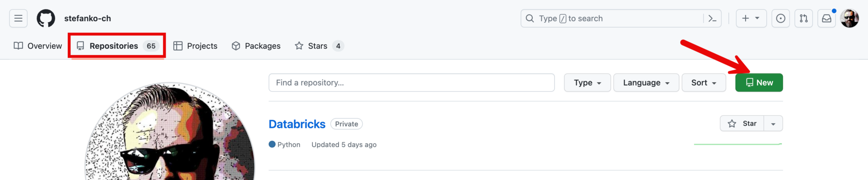Open the Issues icon in header
Viewport: 868px width, 180px height.
(x=781, y=18)
